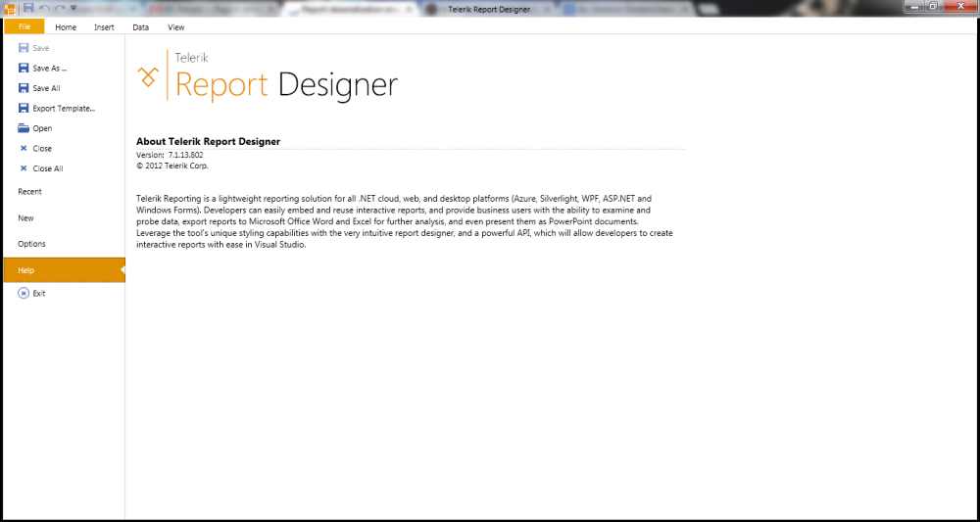Choose the Save All label
This screenshot has width=980, height=522.
(x=47, y=89)
